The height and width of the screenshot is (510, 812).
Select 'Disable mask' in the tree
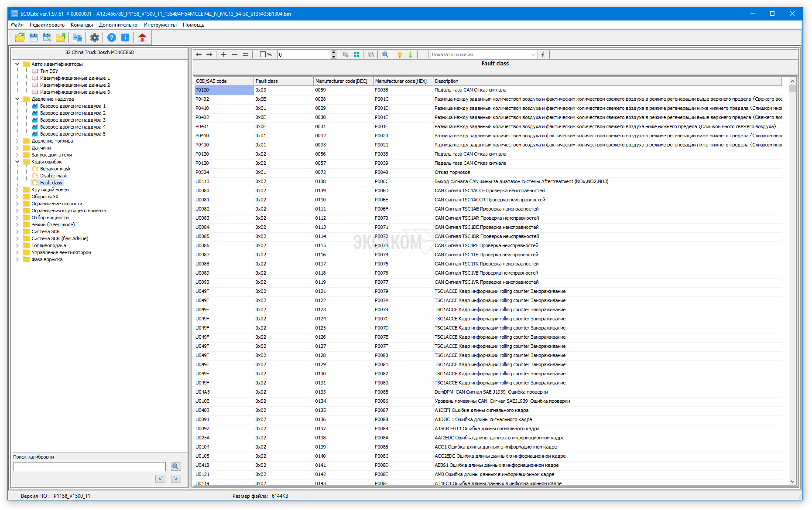coord(53,176)
